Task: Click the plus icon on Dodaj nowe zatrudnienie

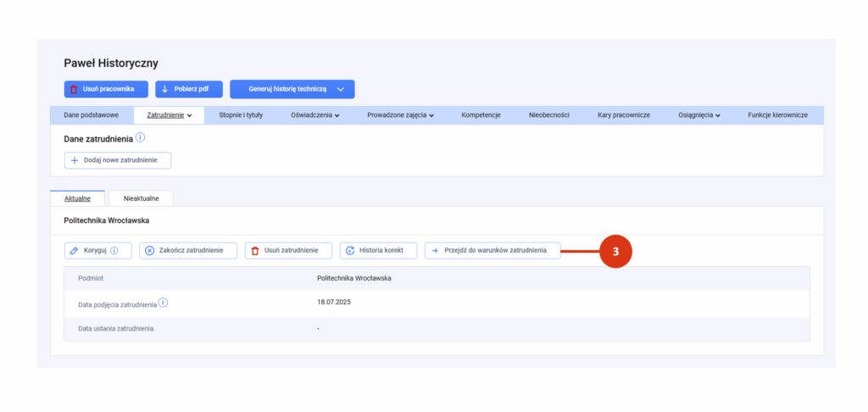Action: (75, 160)
